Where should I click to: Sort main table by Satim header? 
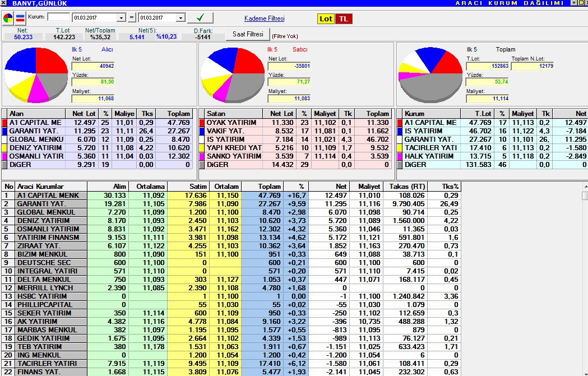coord(188,186)
